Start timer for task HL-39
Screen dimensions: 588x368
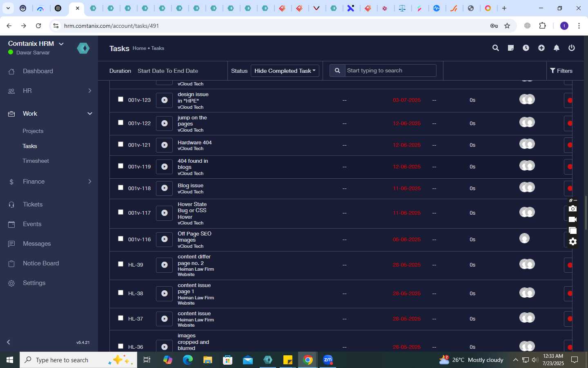click(x=165, y=265)
